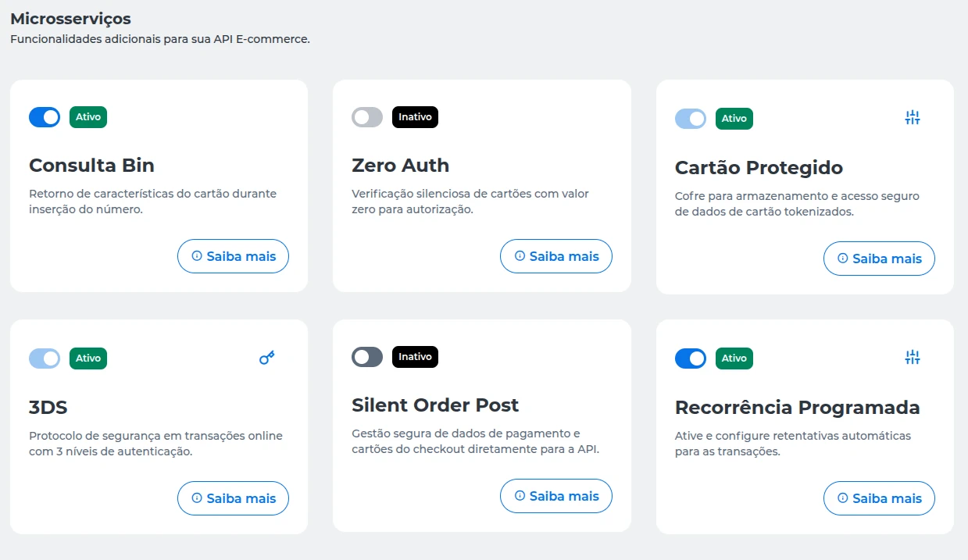This screenshot has height=560, width=968.
Task: Toggle the Cartão Protegido switch
Action: [x=690, y=118]
